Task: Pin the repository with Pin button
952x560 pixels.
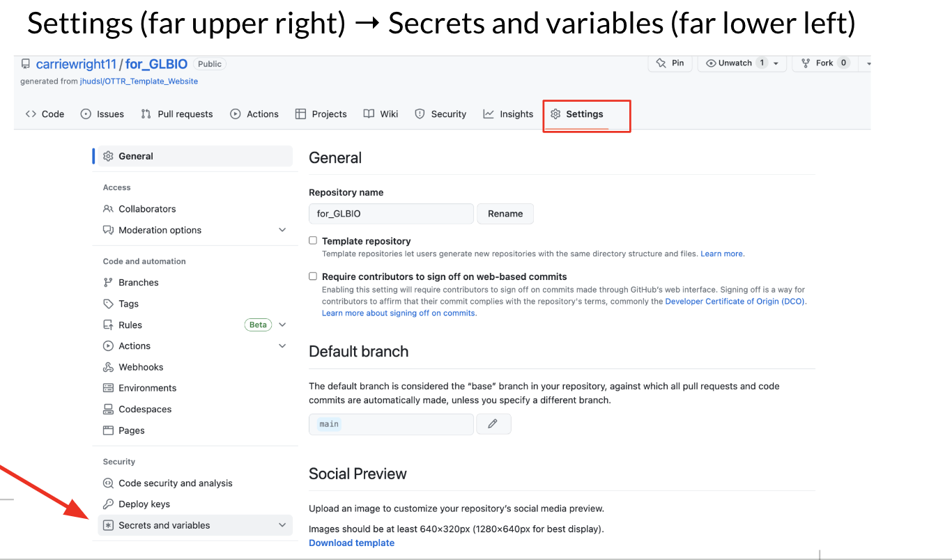Action: pos(670,63)
